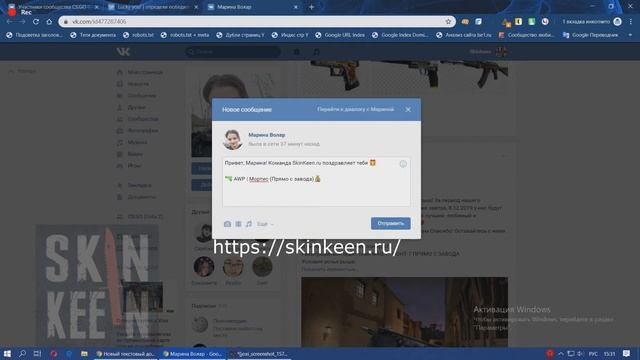
Task: Switch to the first CSGO community tab
Action: (53, 7)
